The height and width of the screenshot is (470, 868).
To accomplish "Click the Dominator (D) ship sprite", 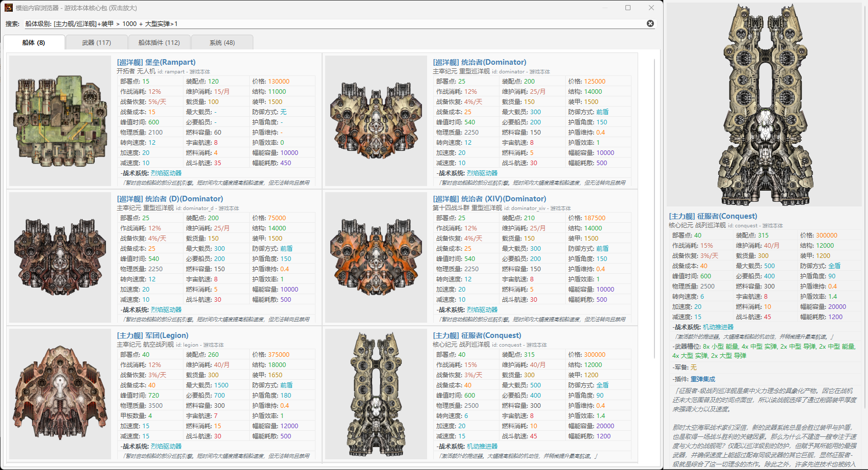I will click(x=60, y=257).
